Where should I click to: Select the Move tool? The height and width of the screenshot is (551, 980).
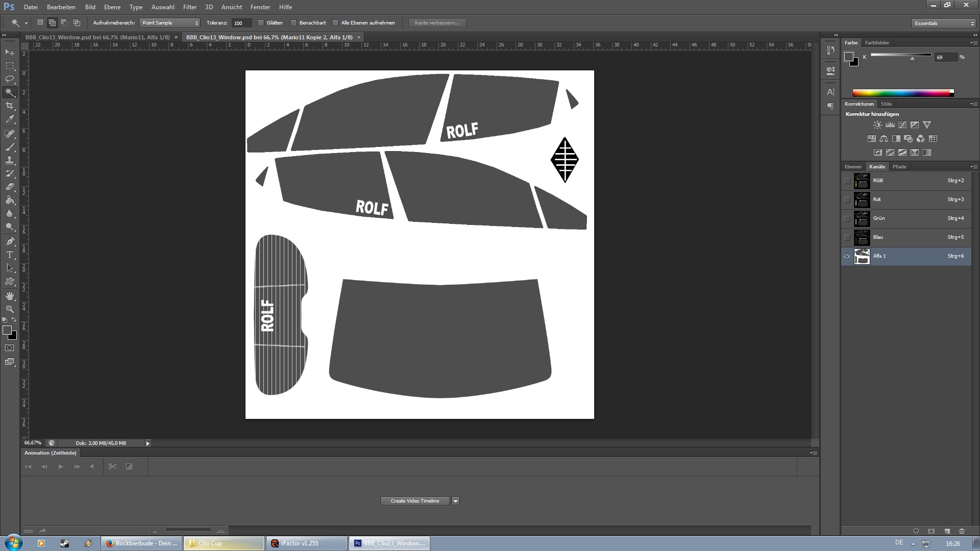(10, 53)
